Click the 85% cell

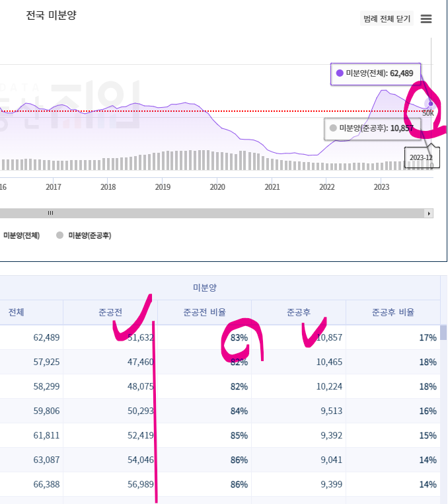pos(239,435)
